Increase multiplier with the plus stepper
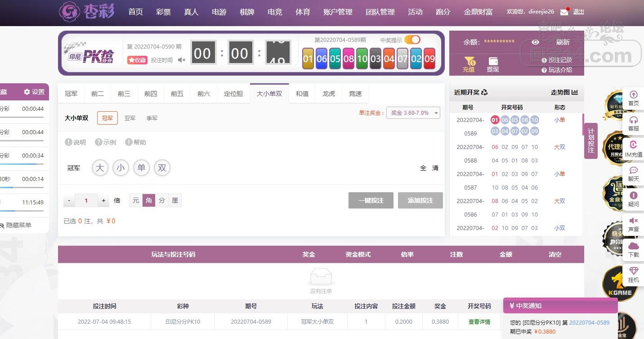 [103, 200]
